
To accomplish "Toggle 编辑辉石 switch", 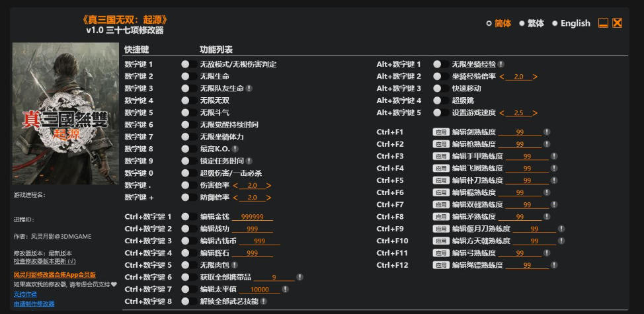I will point(189,253).
